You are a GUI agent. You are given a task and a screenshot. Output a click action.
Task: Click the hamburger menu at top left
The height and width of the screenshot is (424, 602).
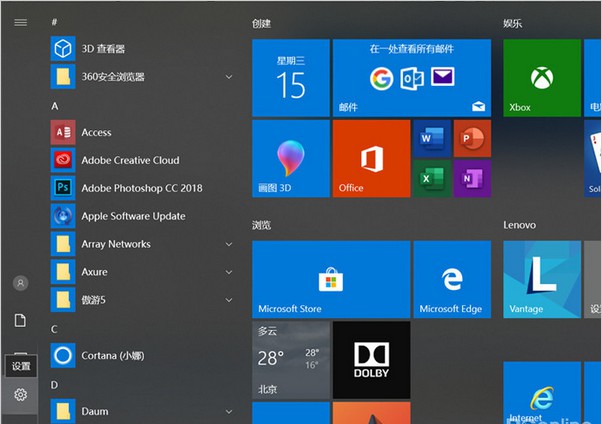[20, 22]
